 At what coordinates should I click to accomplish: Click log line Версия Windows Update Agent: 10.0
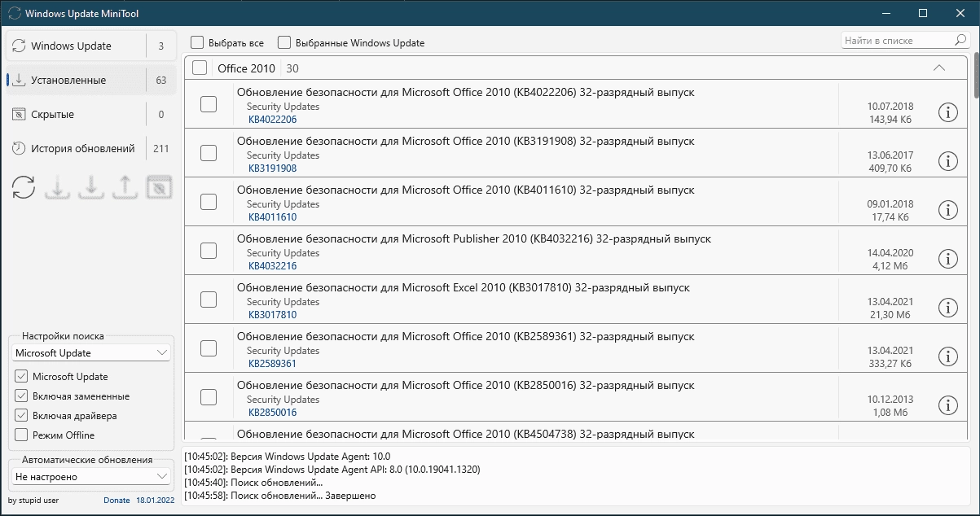pos(288,457)
